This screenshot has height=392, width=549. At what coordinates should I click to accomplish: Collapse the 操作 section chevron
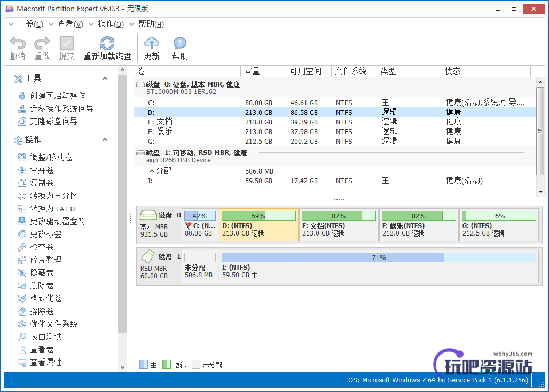click(x=105, y=140)
